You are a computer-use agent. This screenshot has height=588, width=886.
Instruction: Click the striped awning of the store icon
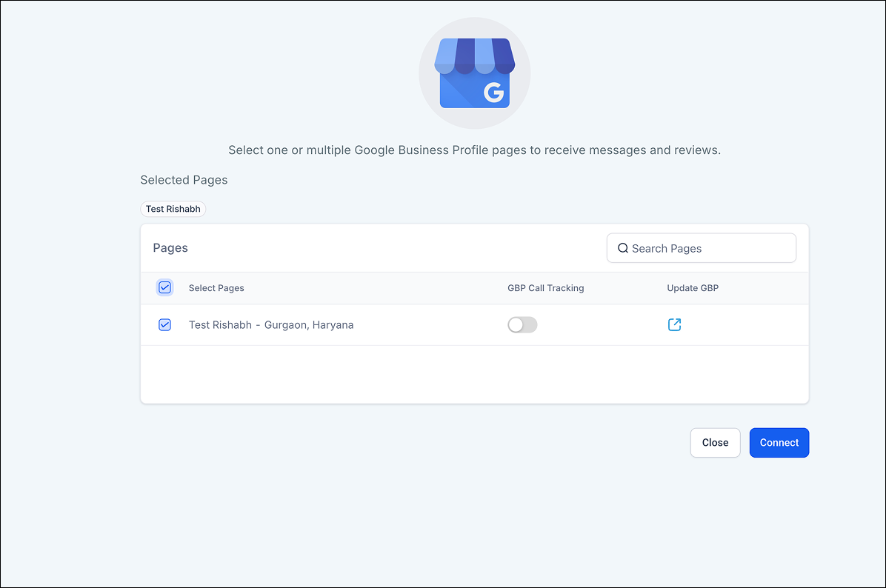coord(474,55)
